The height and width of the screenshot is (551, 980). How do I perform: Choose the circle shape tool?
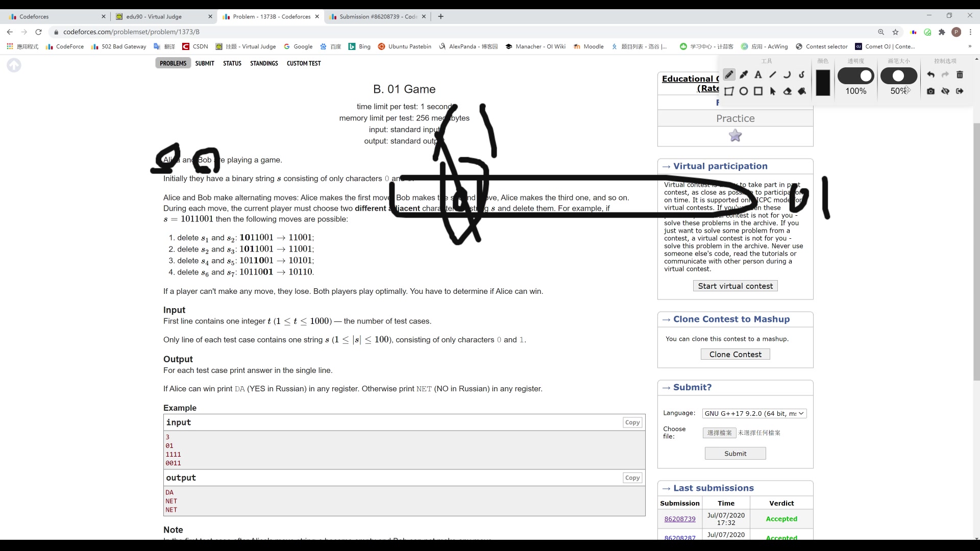[x=744, y=91]
